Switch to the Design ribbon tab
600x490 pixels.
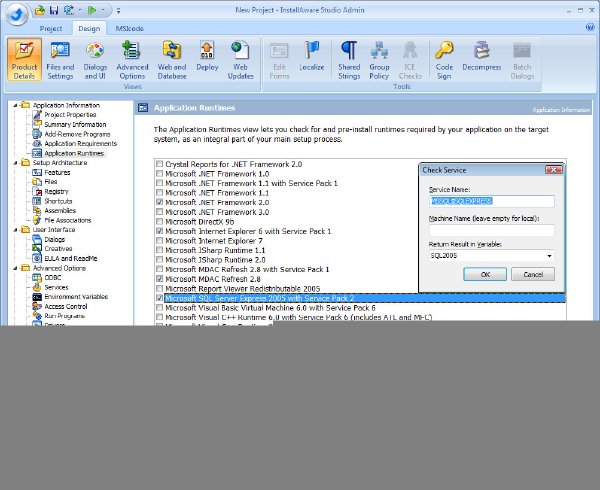[89, 29]
